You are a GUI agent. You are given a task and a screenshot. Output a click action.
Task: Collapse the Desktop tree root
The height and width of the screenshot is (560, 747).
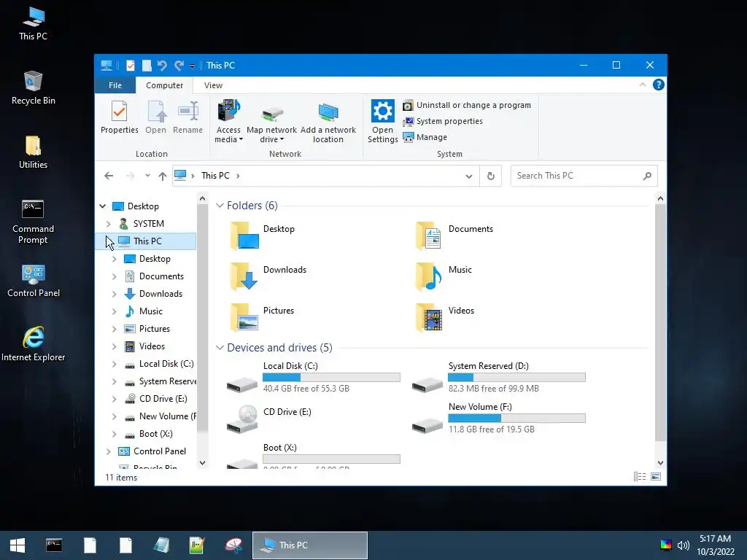(102, 206)
